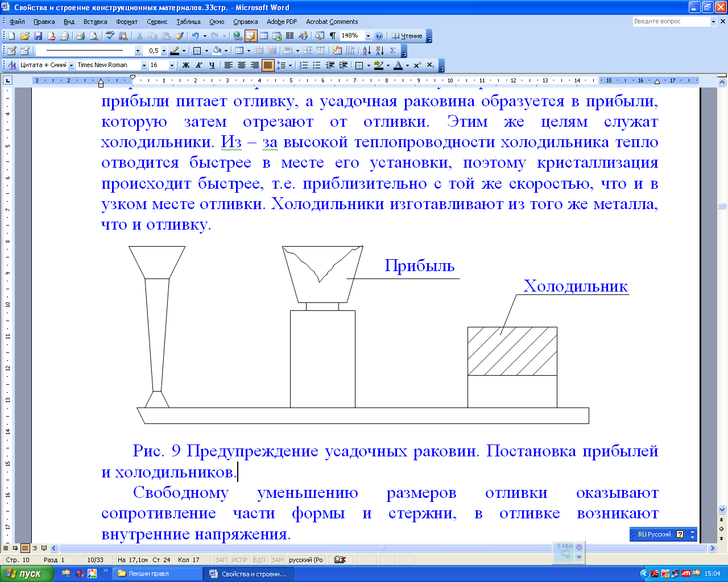Click the shading color paint bucket
This screenshot has height=582, width=728.
click(x=217, y=51)
